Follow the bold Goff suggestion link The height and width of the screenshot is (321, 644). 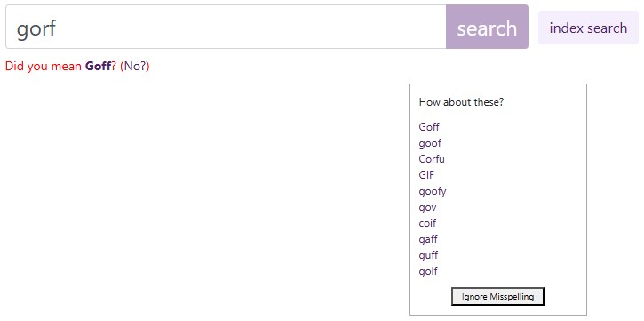pyautogui.click(x=99, y=66)
